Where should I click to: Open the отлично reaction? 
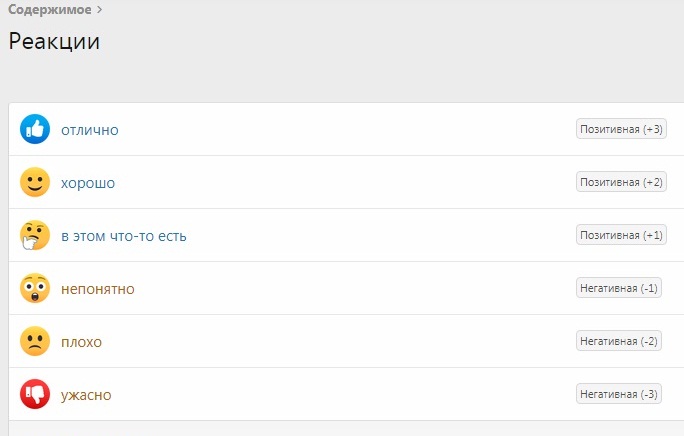tap(90, 130)
